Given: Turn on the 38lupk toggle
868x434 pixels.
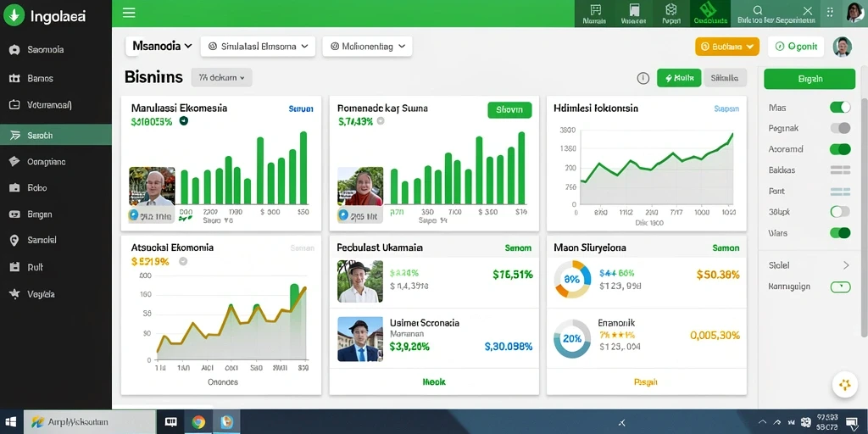Looking at the screenshot, I should click(x=840, y=211).
